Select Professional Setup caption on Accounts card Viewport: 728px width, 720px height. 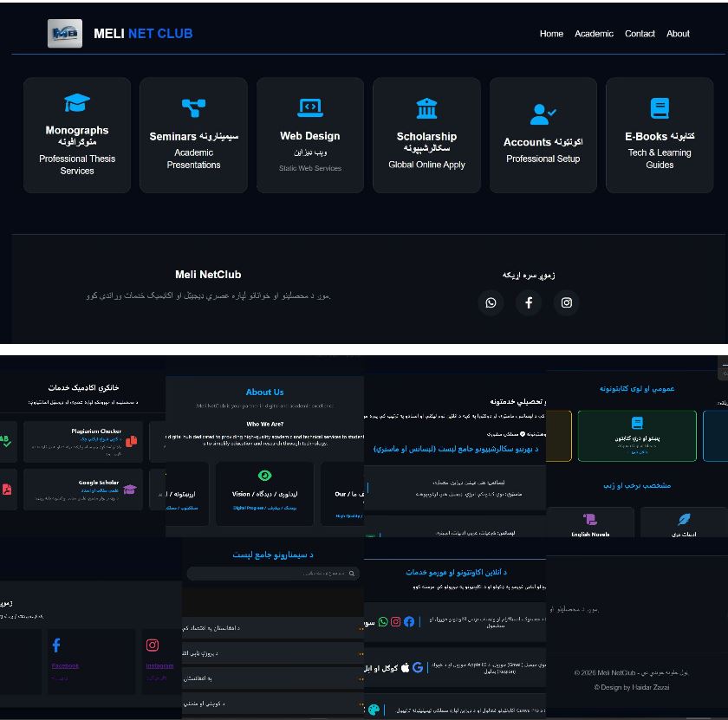point(543,159)
